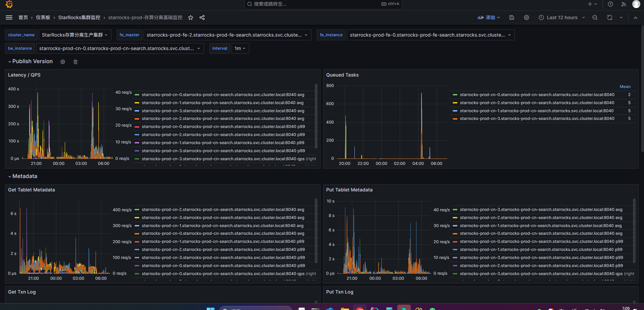Image resolution: width=644 pixels, height=310 pixels.
Task: Zoom out the time range
Action: [x=595, y=17]
